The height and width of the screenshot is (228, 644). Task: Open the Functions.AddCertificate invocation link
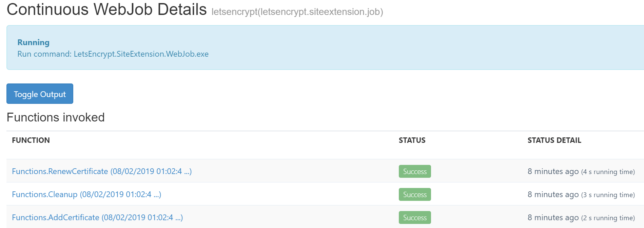(97, 217)
